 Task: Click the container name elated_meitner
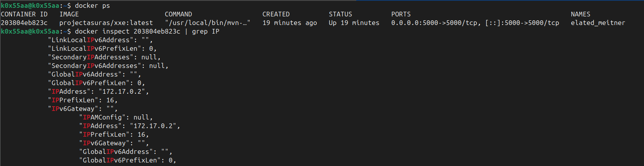coord(598,23)
